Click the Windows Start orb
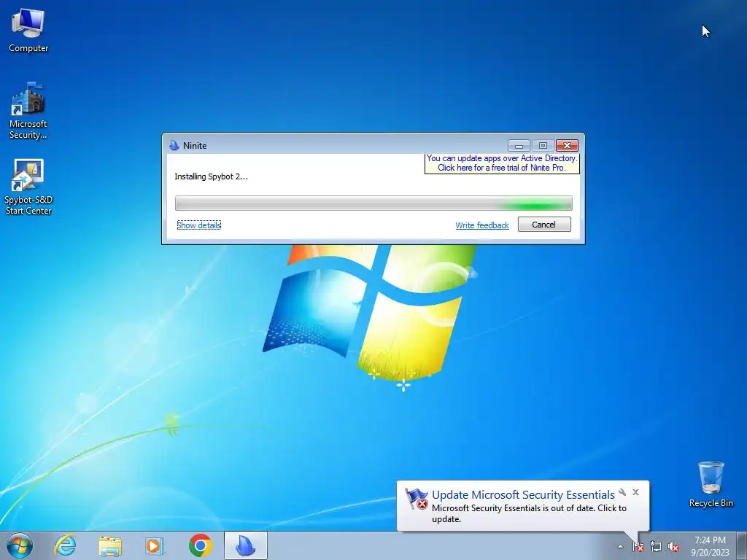 coord(20,545)
